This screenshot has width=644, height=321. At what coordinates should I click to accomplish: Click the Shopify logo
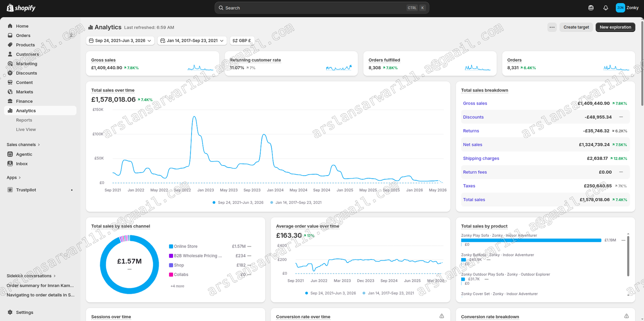pos(21,8)
